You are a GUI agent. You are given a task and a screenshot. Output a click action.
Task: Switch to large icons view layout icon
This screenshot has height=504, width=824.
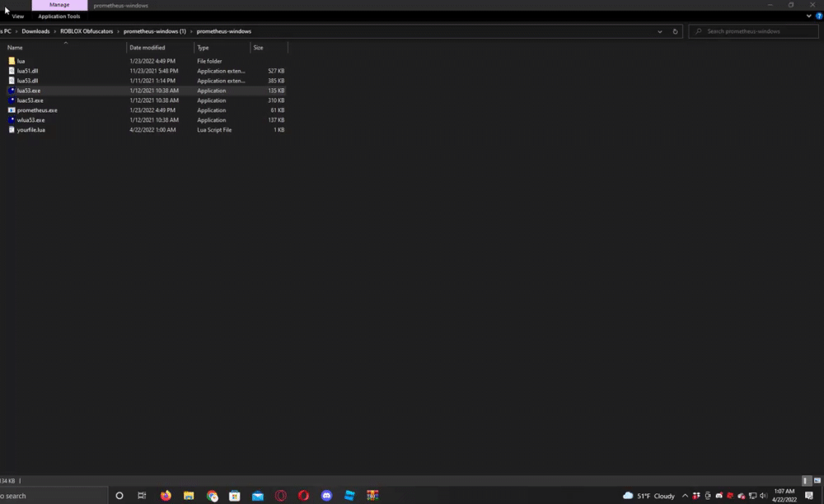(817, 480)
